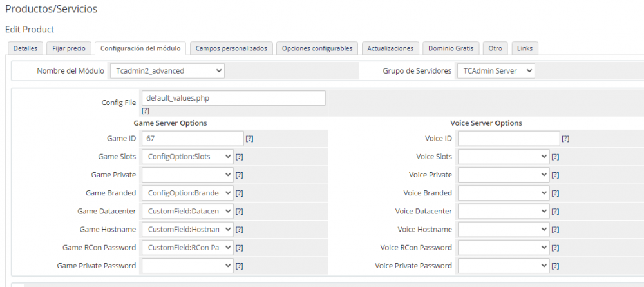Open the Grupo de Servidores dropdown
644x287 pixels.
point(495,70)
